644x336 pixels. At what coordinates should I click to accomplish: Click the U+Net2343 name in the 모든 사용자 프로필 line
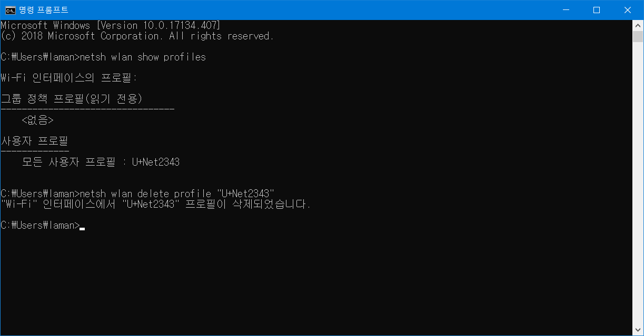[156, 162]
